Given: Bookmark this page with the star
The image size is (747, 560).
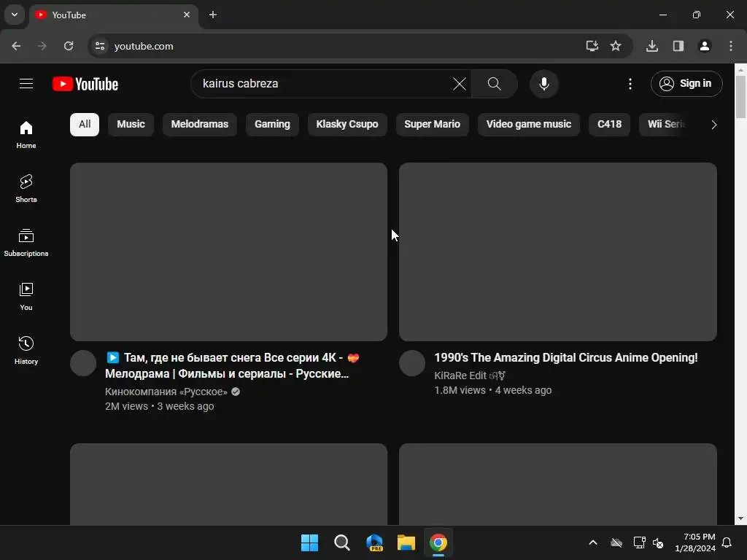Looking at the screenshot, I should click(616, 46).
